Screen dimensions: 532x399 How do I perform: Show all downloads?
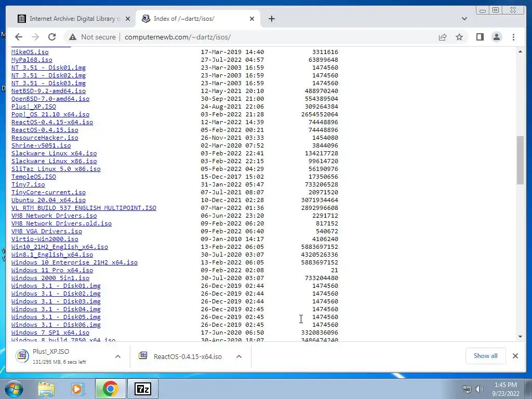coord(485,355)
